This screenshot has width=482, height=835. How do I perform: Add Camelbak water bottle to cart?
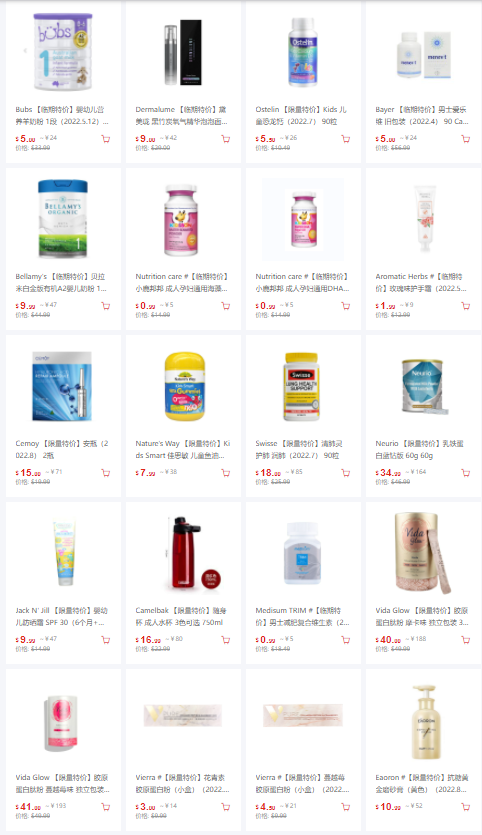tap(226, 640)
